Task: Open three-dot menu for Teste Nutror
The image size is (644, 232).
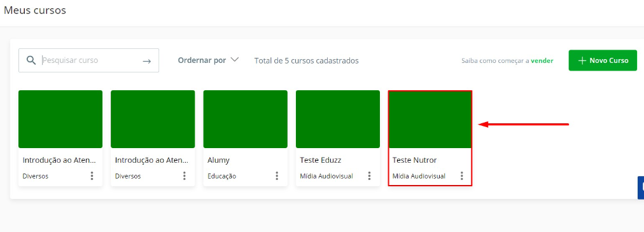Action: click(x=461, y=176)
